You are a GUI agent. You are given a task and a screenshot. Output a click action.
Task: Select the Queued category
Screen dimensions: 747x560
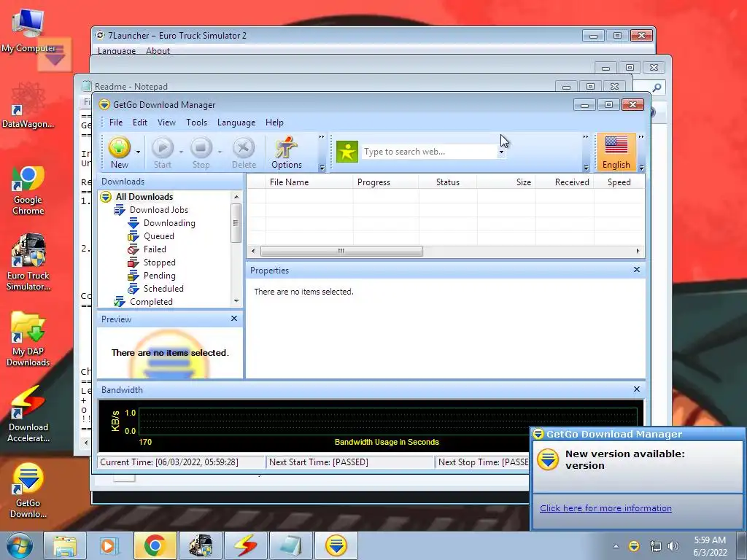[x=158, y=236]
